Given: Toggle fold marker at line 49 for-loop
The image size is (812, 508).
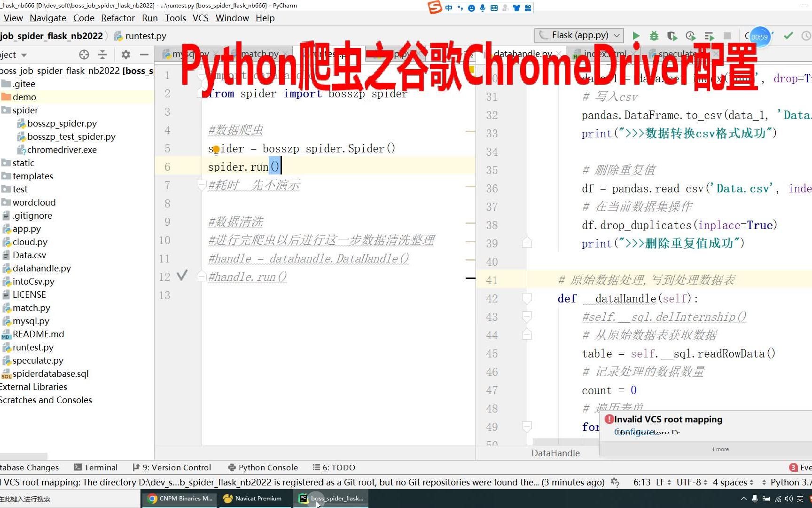Looking at the screenshot, I should coord(527,427).
